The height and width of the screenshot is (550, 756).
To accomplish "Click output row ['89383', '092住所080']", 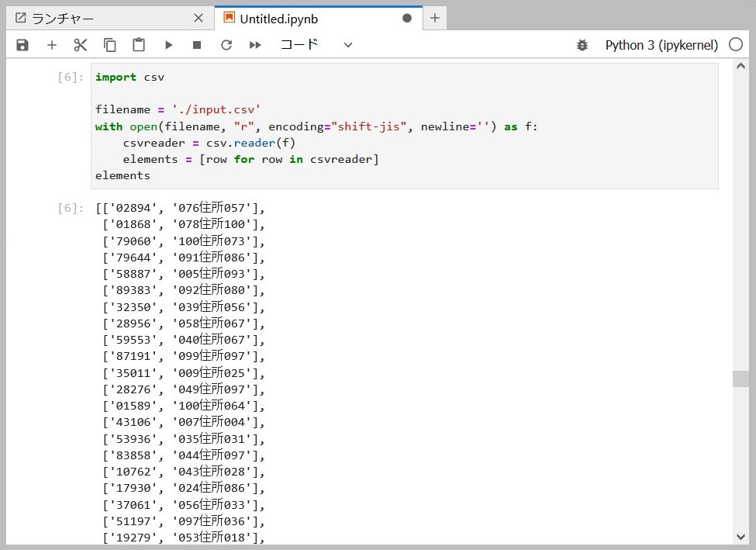I will point(184,290).
